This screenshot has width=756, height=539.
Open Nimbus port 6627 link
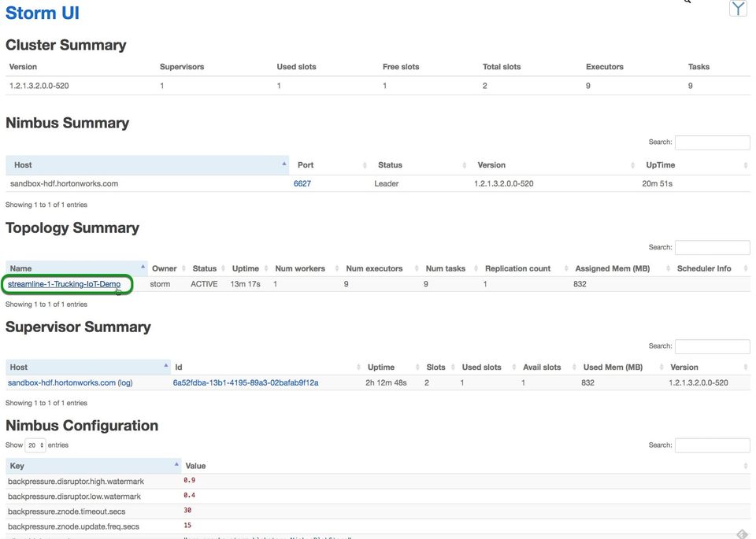(302, 183)
